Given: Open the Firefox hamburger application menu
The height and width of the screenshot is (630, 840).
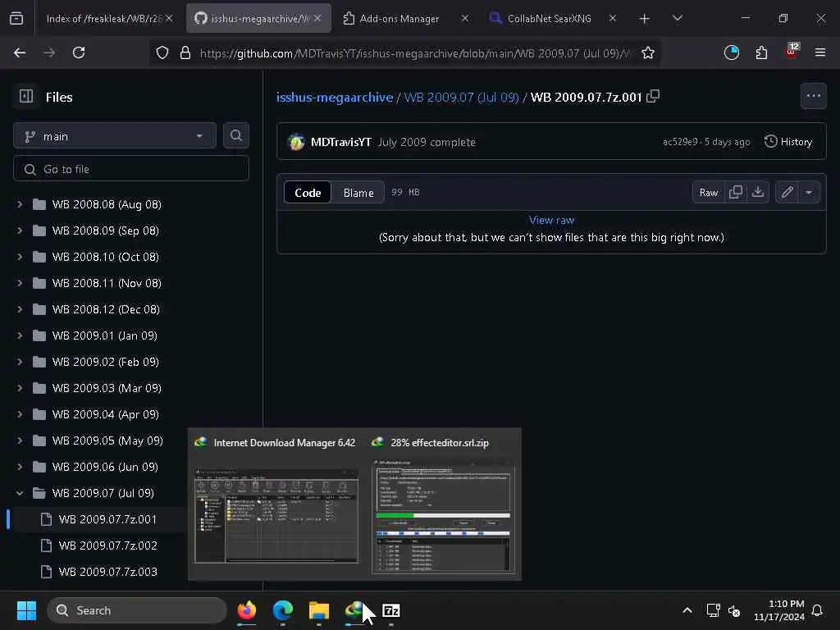Looking at the screenshot, I should pos(819,52).
